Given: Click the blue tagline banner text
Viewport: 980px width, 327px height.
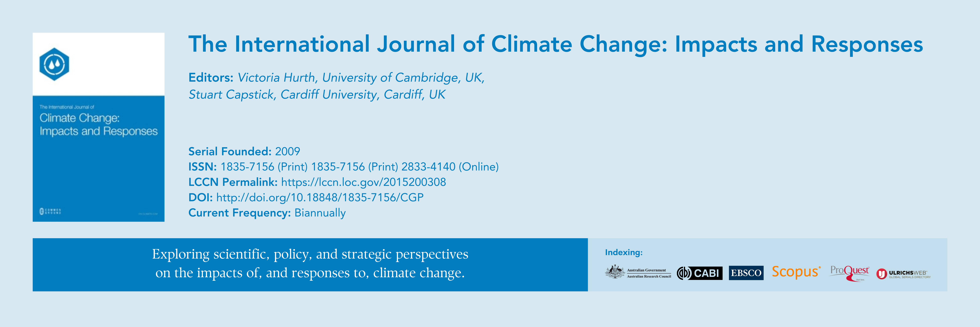Looking at the screenshot, I should click(x=310, y=263).
